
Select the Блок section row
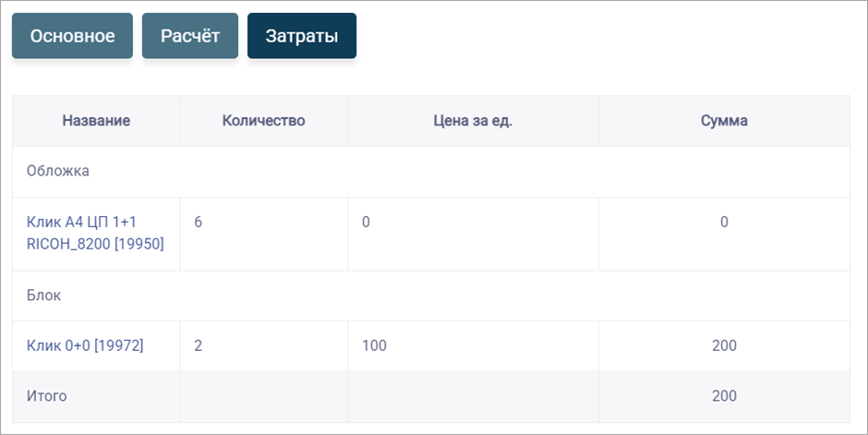[x=431, y=296]
